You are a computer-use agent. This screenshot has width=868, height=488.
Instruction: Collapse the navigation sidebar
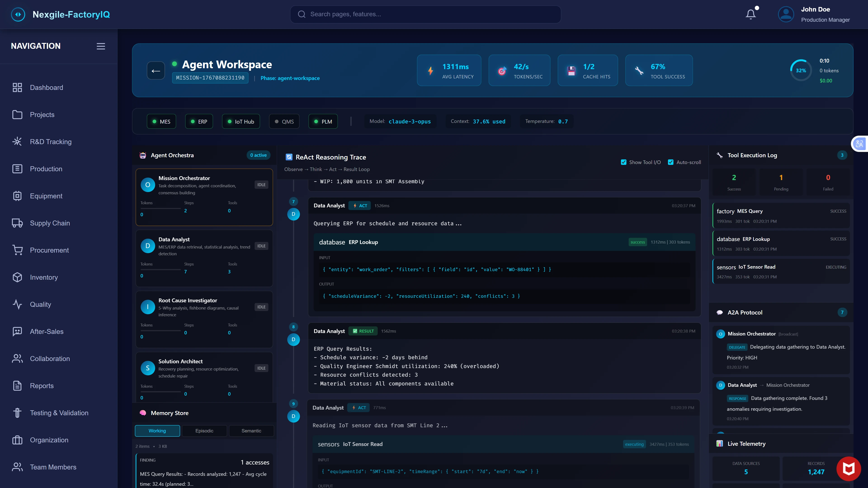(x=100, y=46)
